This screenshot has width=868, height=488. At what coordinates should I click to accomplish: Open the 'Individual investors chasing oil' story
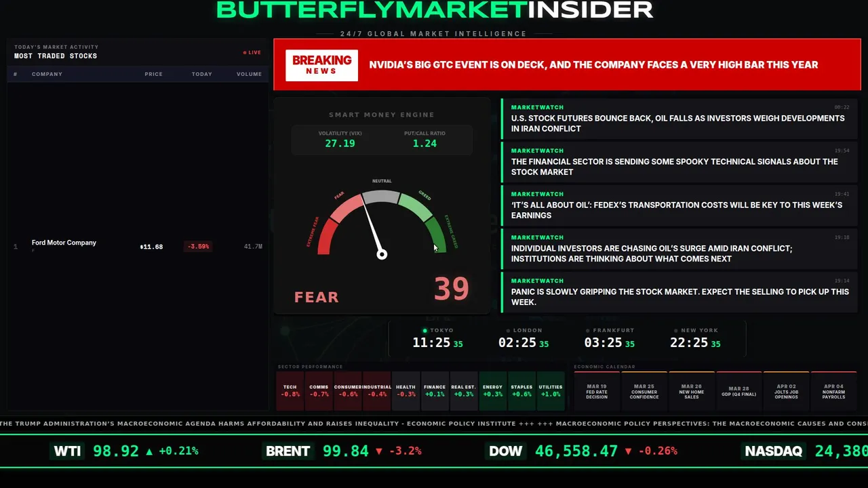click(x=679, y=249)
